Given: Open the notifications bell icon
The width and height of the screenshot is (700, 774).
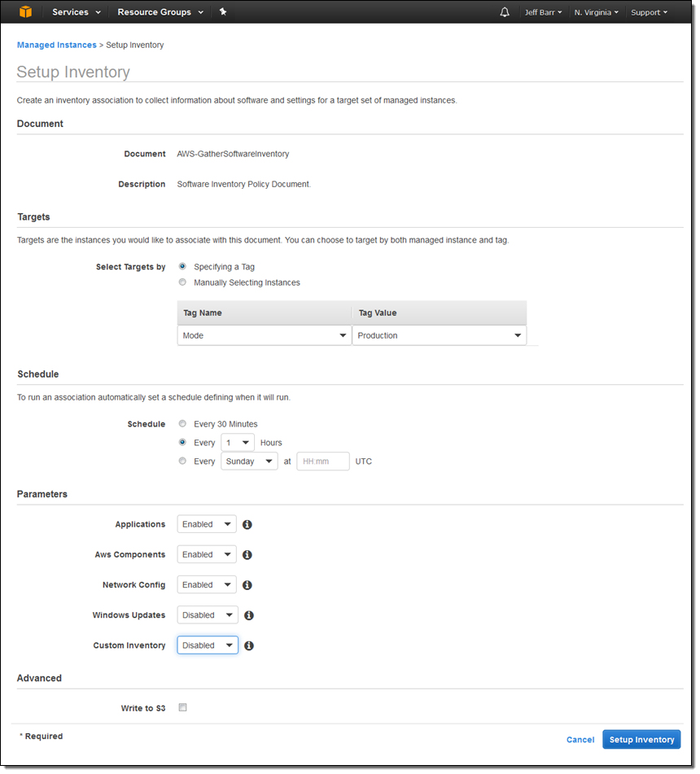Looking at the screenshot, I should click(504, 12).
